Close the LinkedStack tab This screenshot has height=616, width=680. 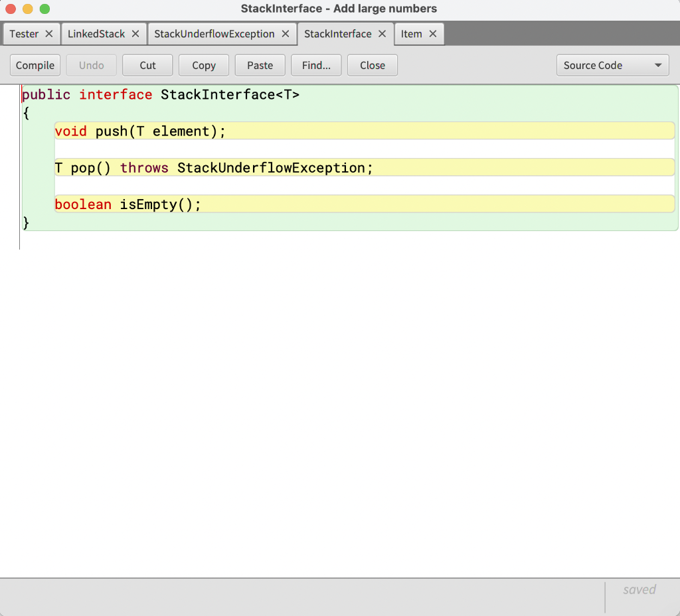[x=135, y=33]
